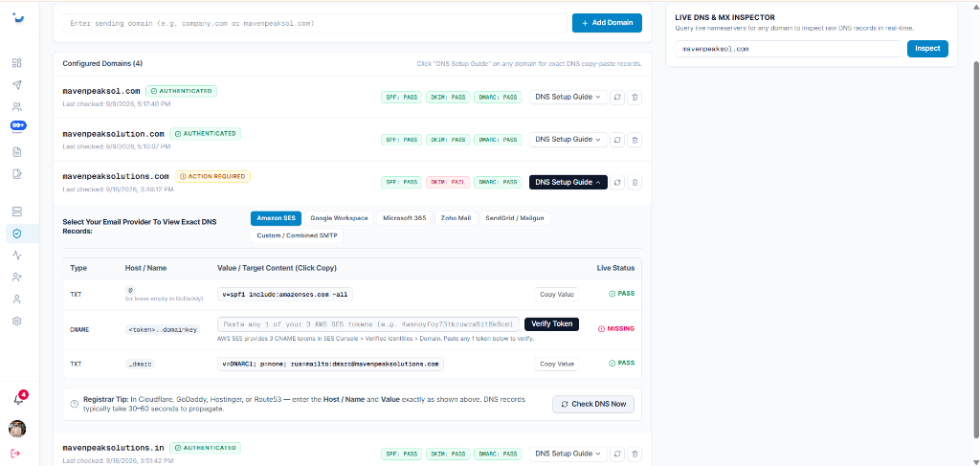Open notifications bell with 4 badge
Image resolution: width=980 pixels, height=466 pixels.
pos(18,398)
